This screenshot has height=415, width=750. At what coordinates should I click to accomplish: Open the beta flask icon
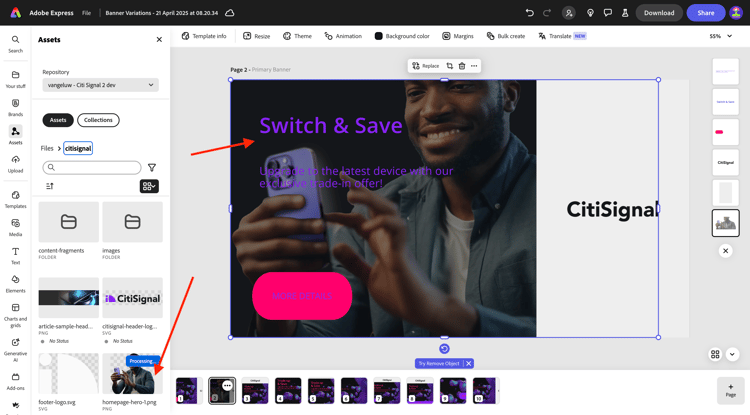(625, 13)
